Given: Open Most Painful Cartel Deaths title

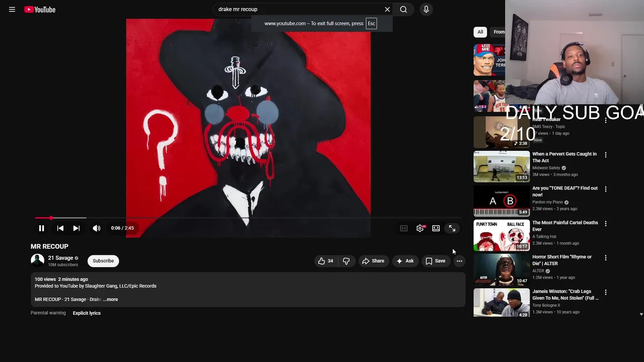Looking at the screenshot, I should [x=565, y=226].
